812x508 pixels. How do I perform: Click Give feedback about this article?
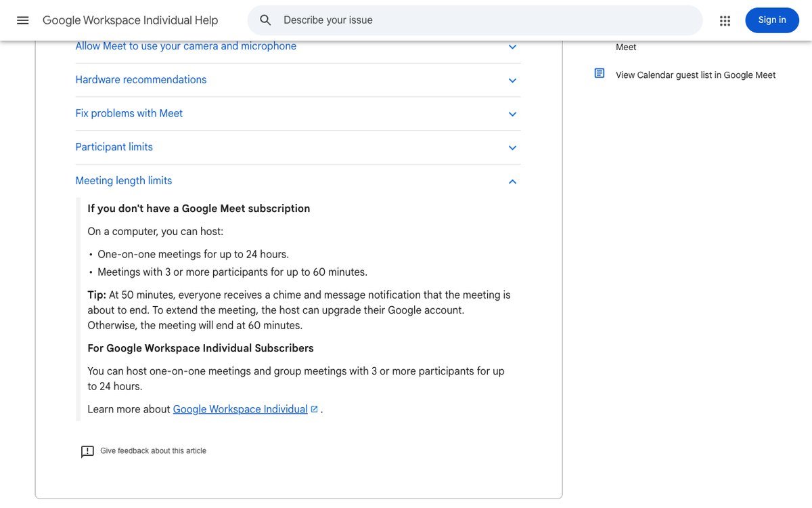153,451
